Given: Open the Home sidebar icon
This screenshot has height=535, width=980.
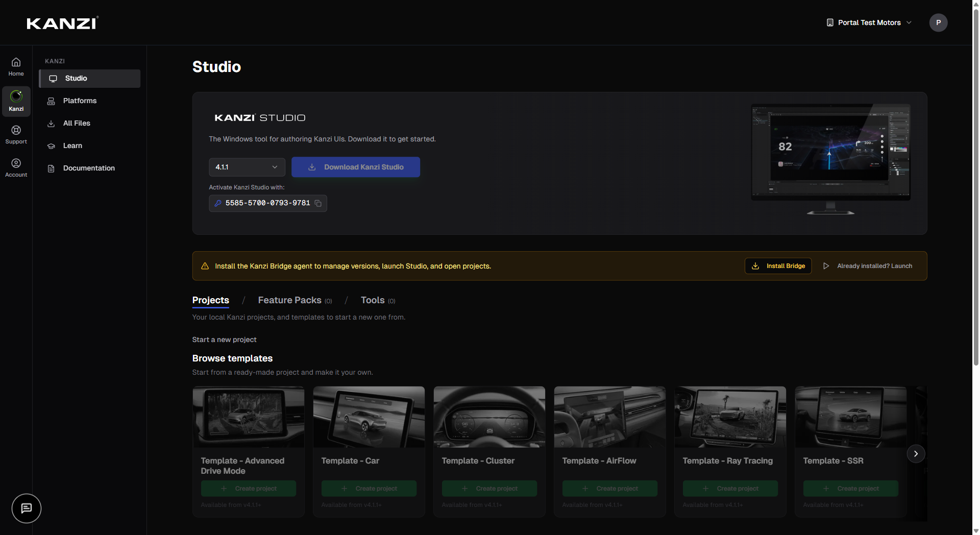Looking at the screenshot, I should pos(16,67).
